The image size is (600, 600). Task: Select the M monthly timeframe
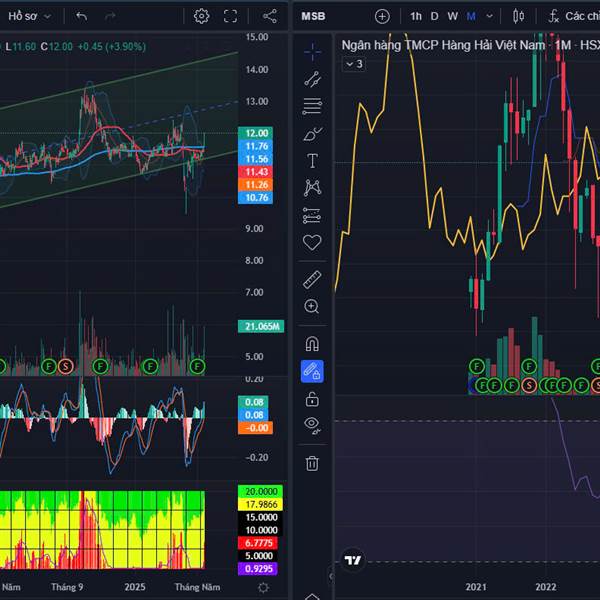pos(471,16)
